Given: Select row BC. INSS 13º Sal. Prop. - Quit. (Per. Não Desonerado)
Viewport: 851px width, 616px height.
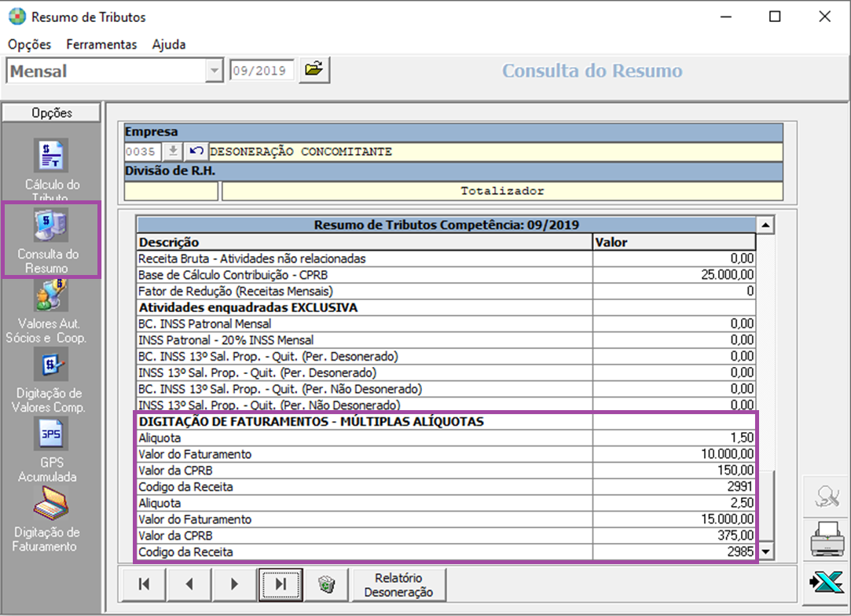Looking at the screenshot, I should coord(446,389).
